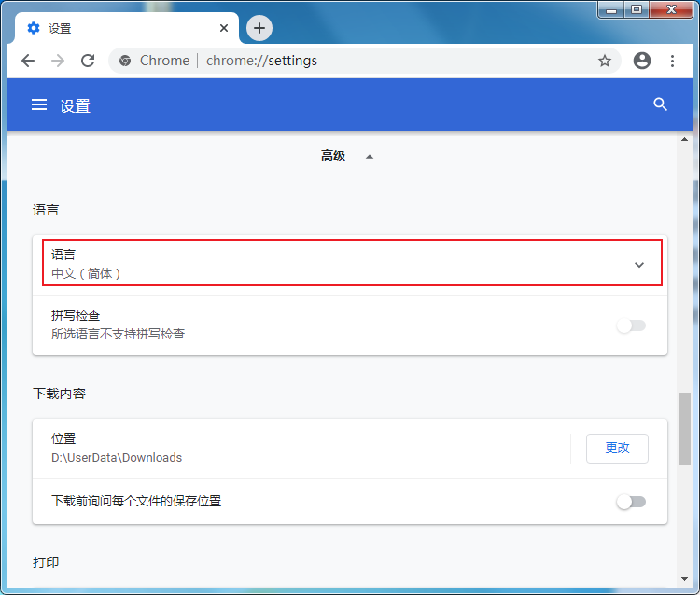Open Chrome's three-dot menu
Viewport: 700px width, 595px height.
[x=672, y=61]
